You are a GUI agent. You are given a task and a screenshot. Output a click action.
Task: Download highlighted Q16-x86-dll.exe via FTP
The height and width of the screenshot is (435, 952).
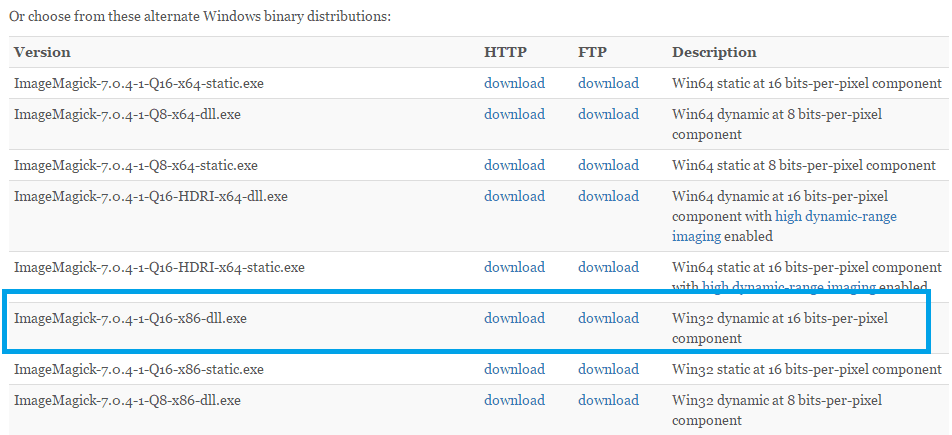click(x=608, y=318)
